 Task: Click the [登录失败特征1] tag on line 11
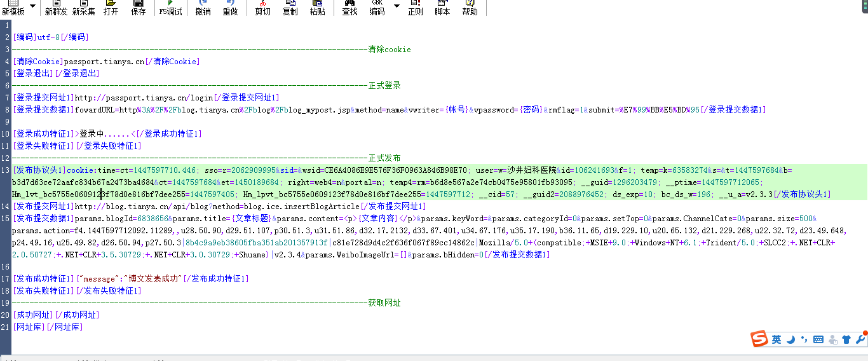click(43, 146)
